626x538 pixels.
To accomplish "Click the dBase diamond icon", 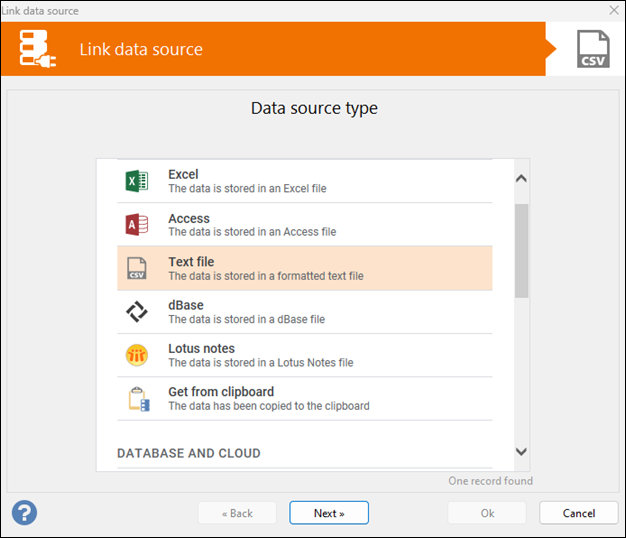I will coord(136,312).
